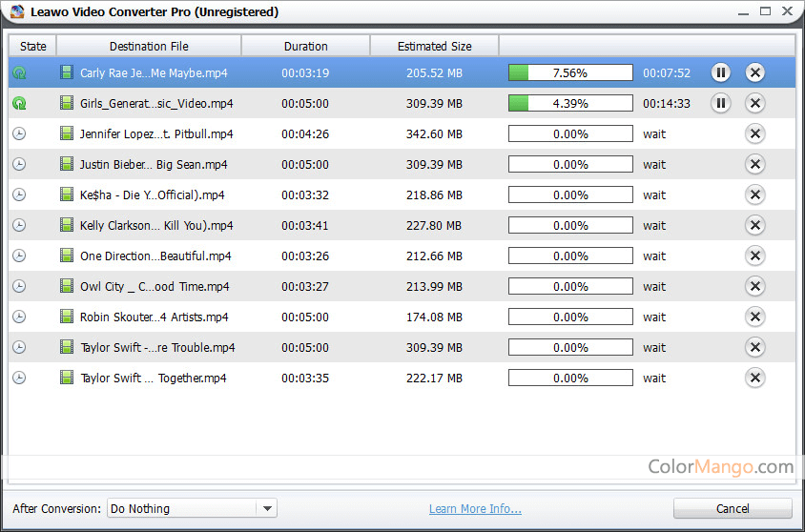Delete Owl City task from list

[754, 286]
